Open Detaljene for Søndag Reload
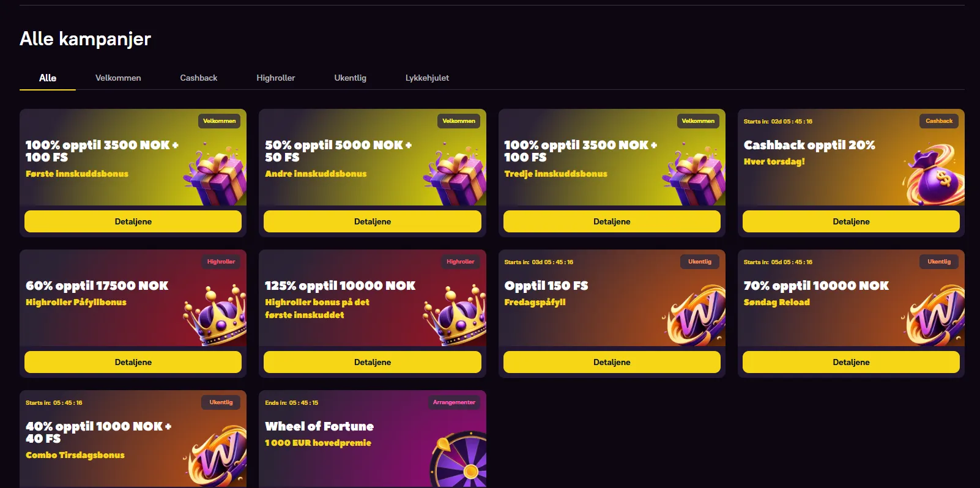 point(851,362)
